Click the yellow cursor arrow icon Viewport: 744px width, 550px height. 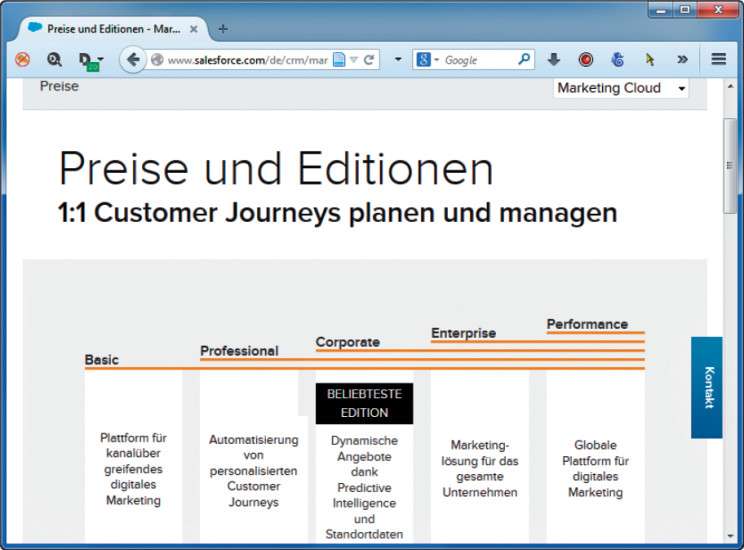(650, 60)
